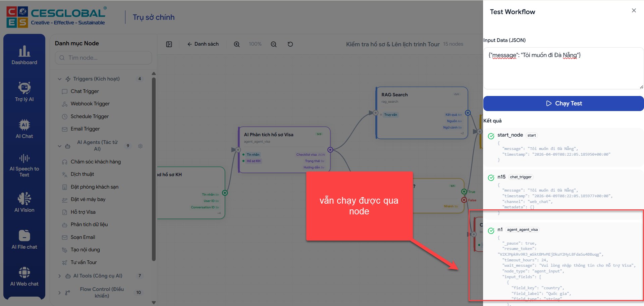The image size is (644, 306).
Task: Click the zoom out magnifier icon
Action: (274, 44)
